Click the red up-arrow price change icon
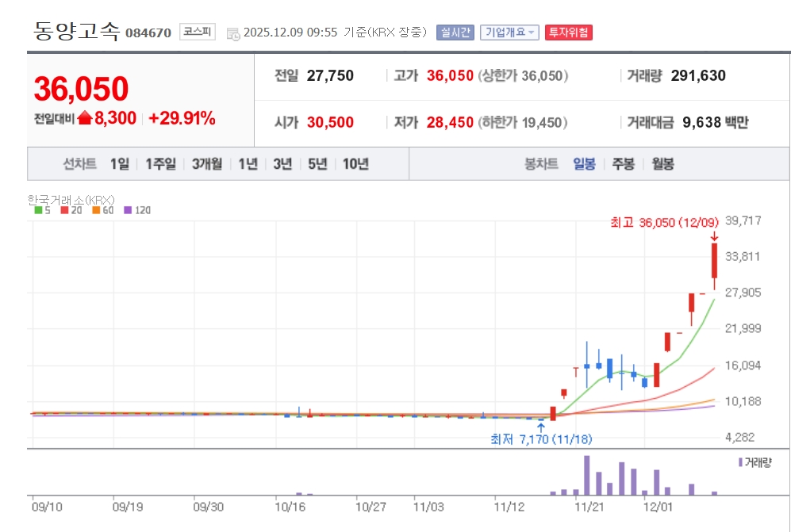Viewport: 791px width, 532px height. (x=85, y=119)
